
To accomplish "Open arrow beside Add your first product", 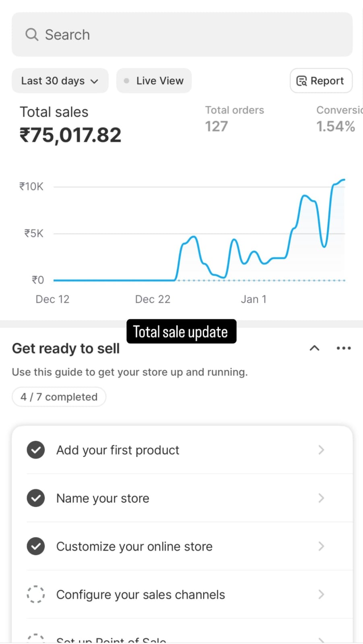I will [321, 450].
